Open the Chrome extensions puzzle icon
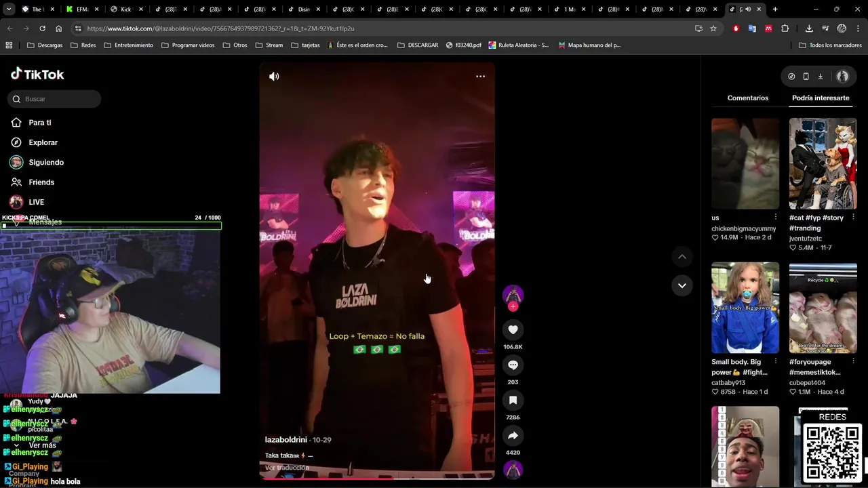 tap(785, 28)
